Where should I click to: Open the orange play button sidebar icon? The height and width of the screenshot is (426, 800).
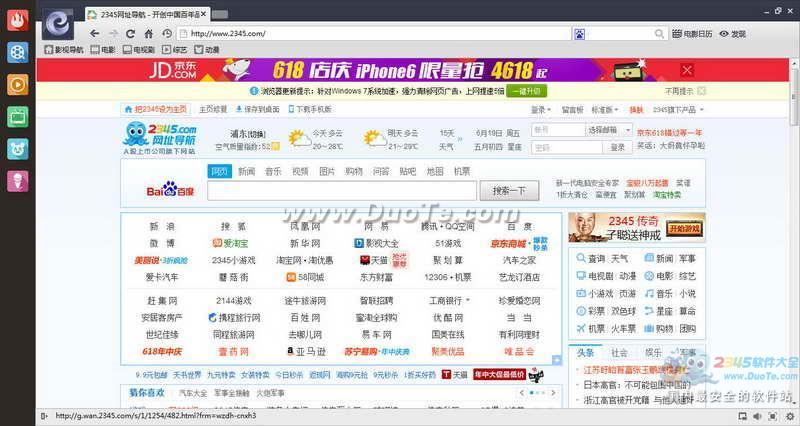[x=18, y=85]
